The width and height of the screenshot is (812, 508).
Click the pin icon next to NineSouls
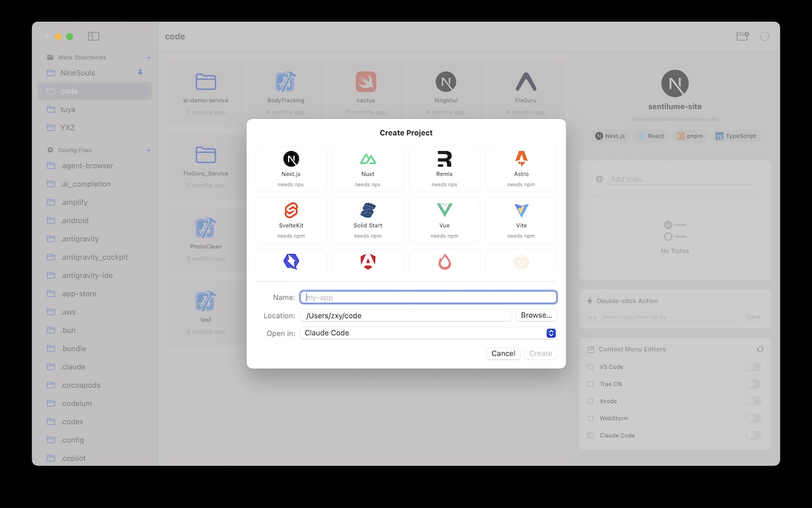pyautogui.click(x=140, y=73)
